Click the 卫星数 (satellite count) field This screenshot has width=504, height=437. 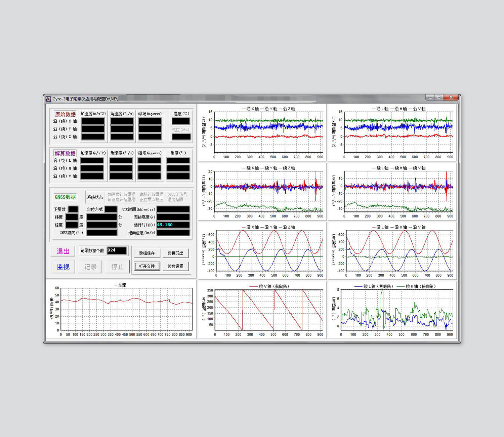(73, 209)
